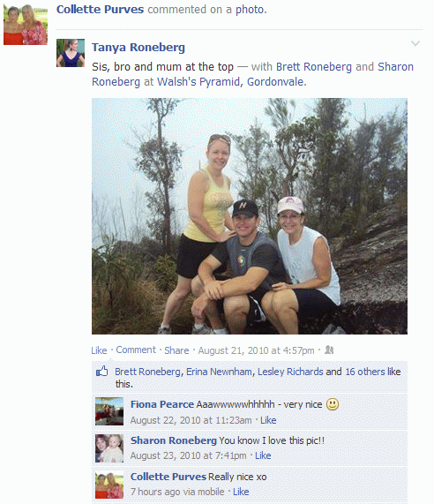Like Fiona Pearce's comment

[268, 420]
